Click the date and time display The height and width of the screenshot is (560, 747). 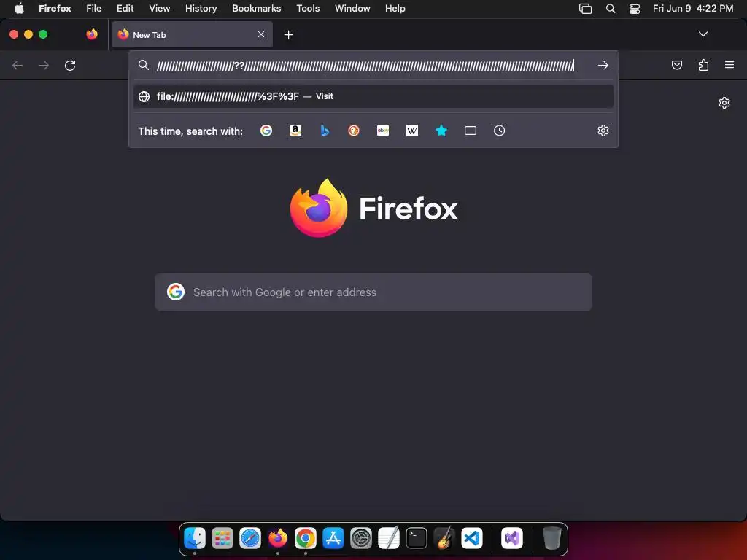coord(693,8)
